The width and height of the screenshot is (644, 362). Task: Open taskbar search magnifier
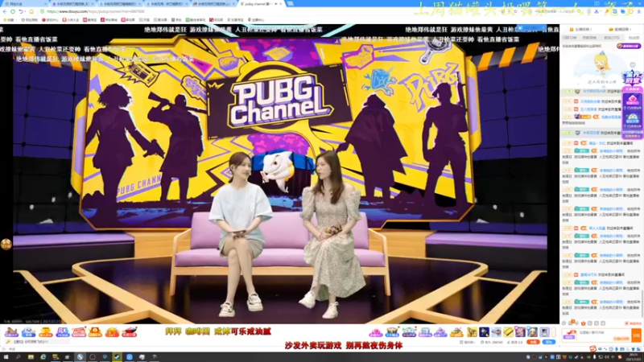pyautogui.click(x=18, y=357)
